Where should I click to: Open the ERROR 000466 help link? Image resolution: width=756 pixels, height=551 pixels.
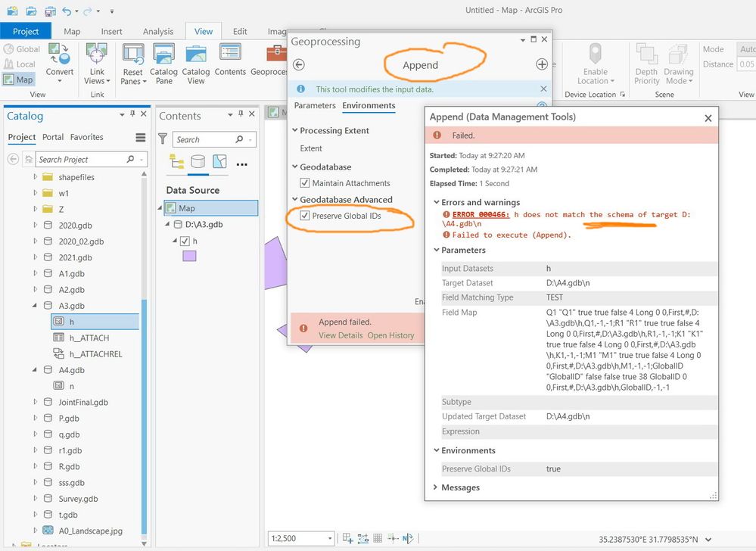[x=481, y=214]
